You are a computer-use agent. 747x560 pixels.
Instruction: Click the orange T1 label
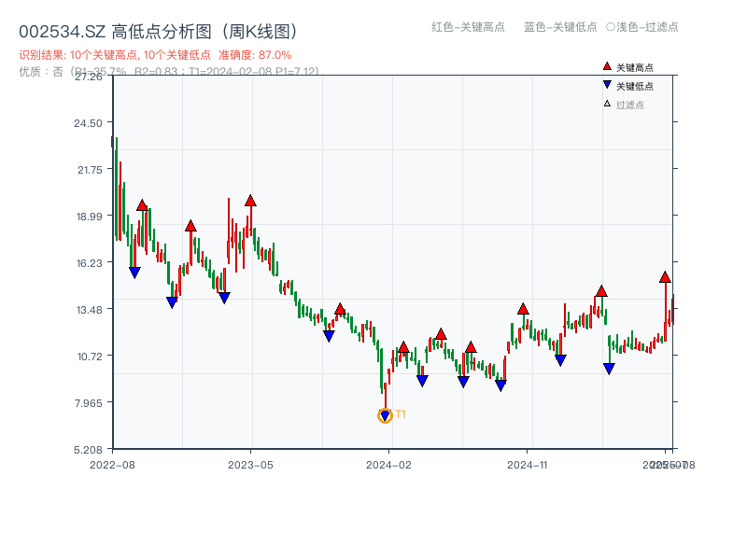coord(401,414)
